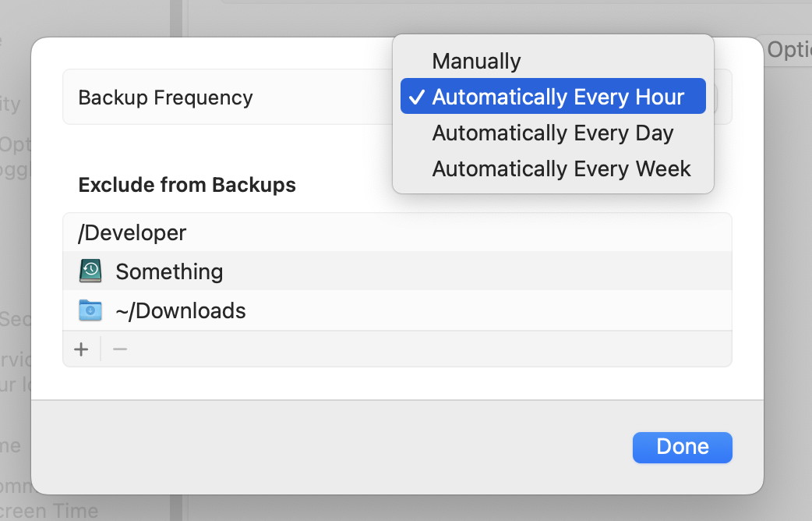Select the /Developer excluded path
Screen dimensions: 812x521
(132, 232)
